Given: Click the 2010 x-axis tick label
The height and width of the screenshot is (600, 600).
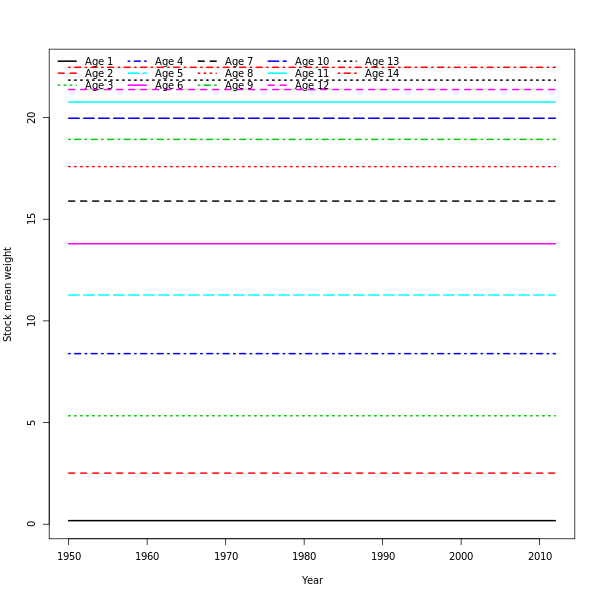Looking at the screenshot, I should click(x=539, y=556).
